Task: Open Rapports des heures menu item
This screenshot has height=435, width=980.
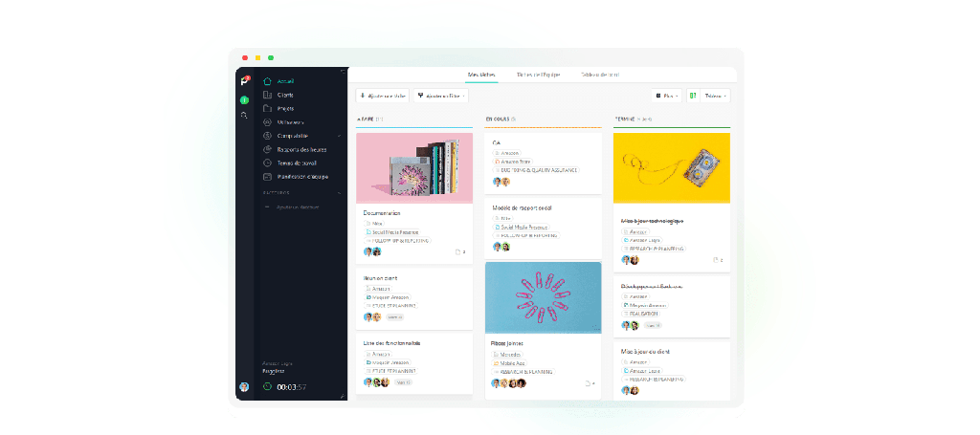Action: [x=301, y=150]
